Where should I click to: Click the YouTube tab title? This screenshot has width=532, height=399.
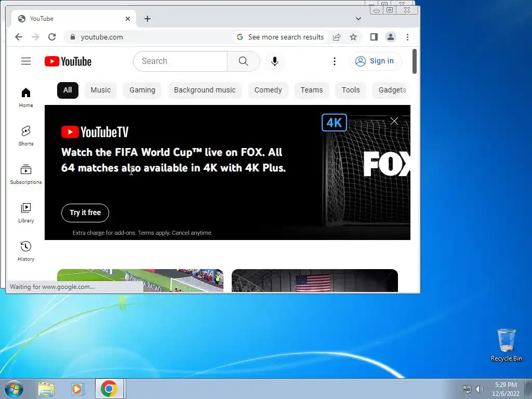coord(42,19)
